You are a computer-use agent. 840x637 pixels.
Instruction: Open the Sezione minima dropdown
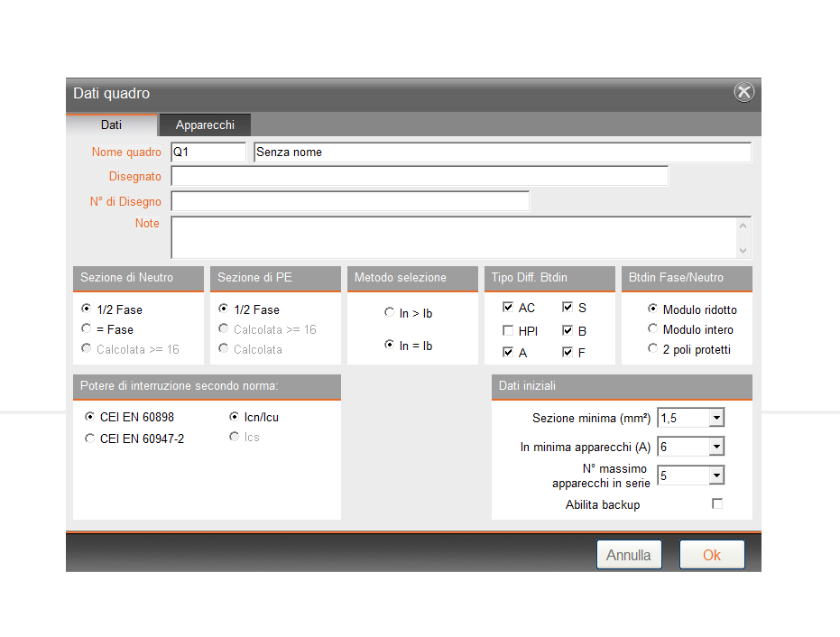(716, 418)
